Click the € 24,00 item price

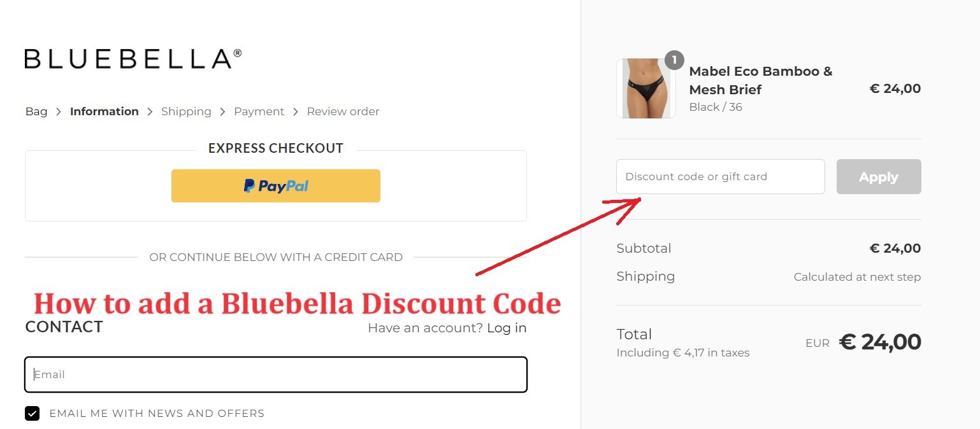coord(895,88)
